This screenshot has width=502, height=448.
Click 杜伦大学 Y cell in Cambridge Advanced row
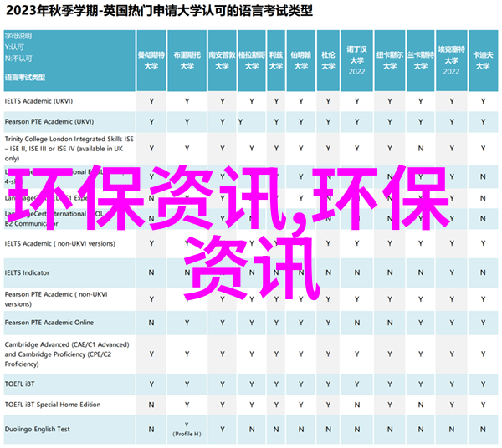point(328,354)
